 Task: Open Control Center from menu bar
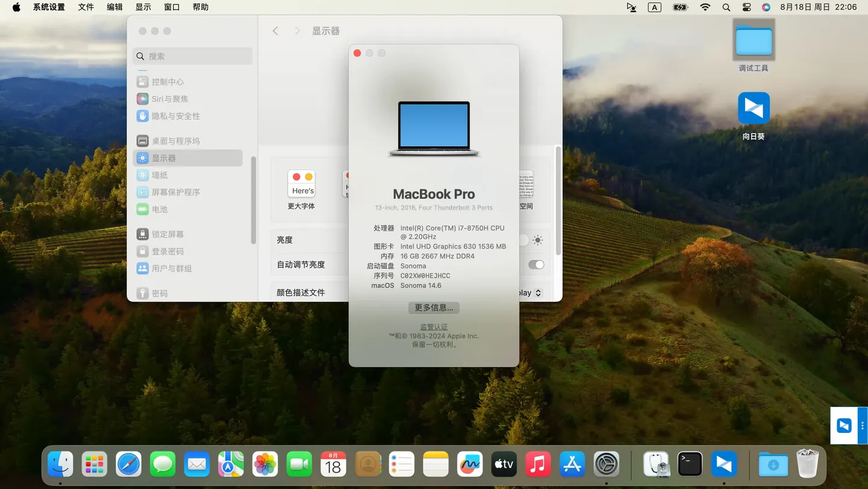[x=746, y=7]
